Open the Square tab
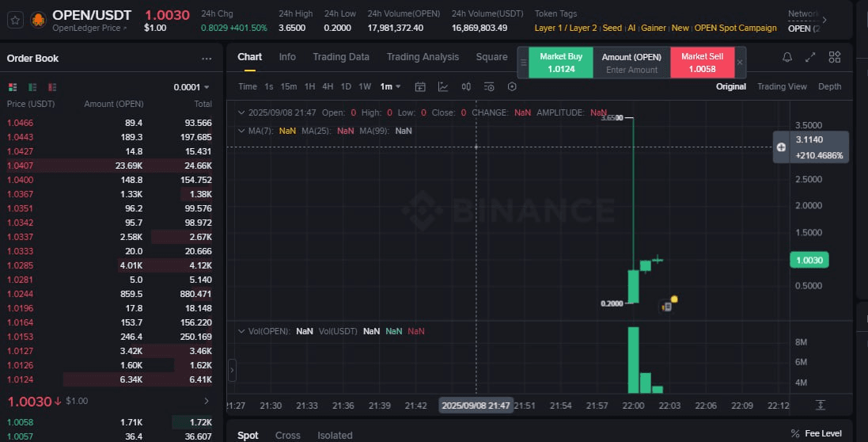This screenshot has height=442, width=868. click(491, 57)
